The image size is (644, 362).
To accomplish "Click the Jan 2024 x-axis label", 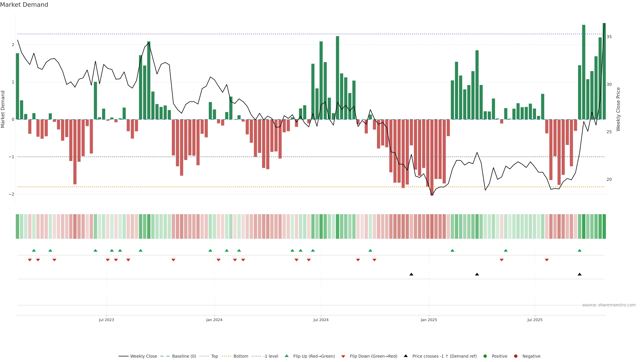I will click(214, 320).
